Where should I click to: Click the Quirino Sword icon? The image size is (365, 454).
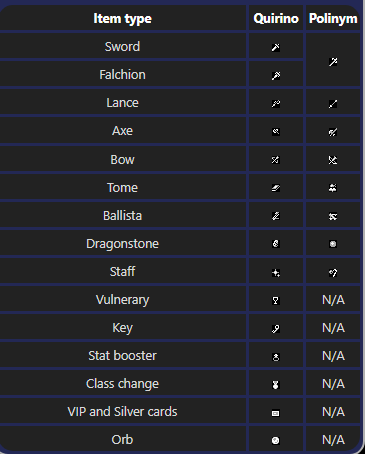276,47
